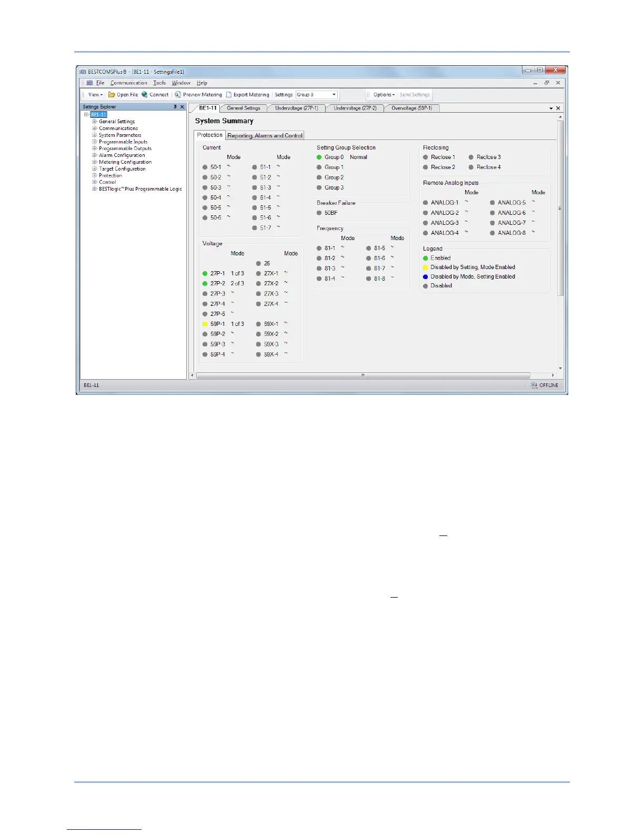Click the gray Reclose 1 indicator
644x834 pixels.
pyautogui.click(x=426, y=157)
